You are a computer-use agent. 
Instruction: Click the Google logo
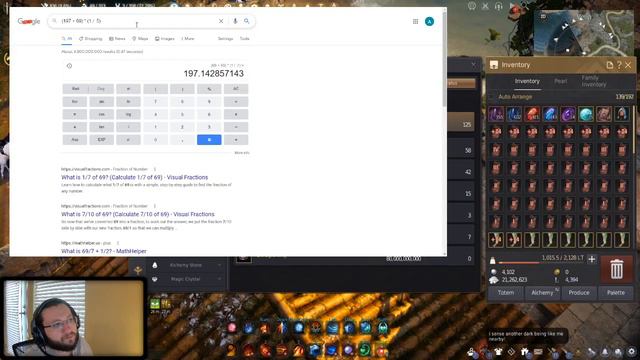[29, 21]
